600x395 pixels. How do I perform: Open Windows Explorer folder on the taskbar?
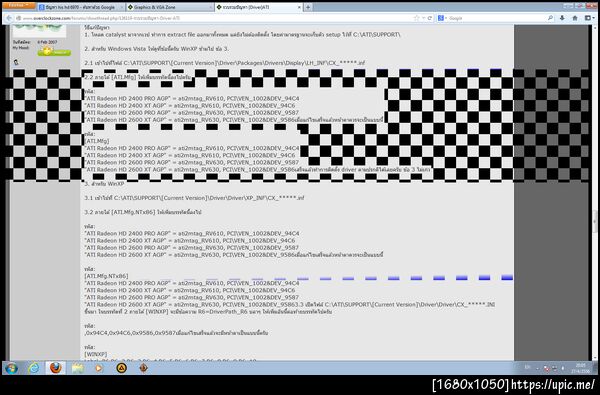click(77, 368)
